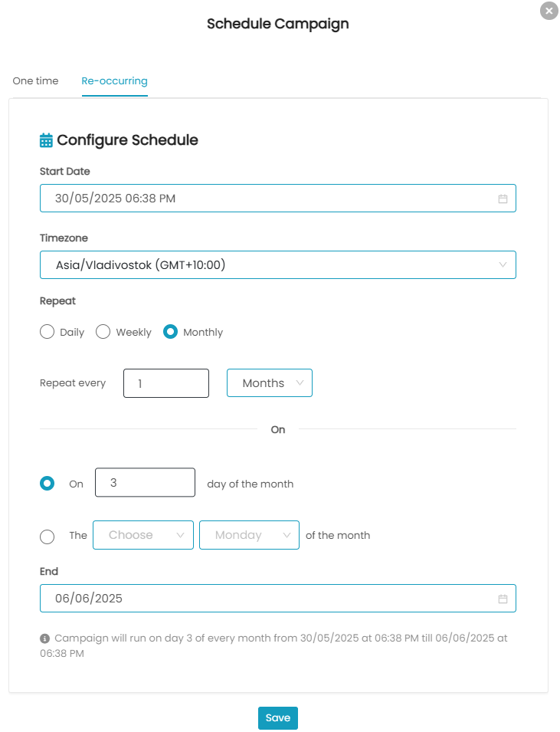Image resolution: width=560 pixels, height=732 pixels.
Task: Open the Timezone dropdown
Action: pos(278,264)
